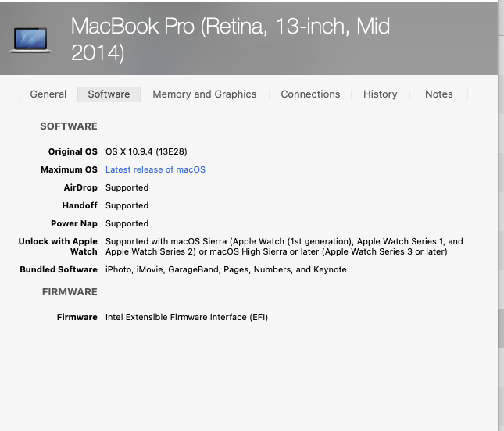The image size is (504, 431).
Task: Go to the Notes tab
Action: [438, 94]
